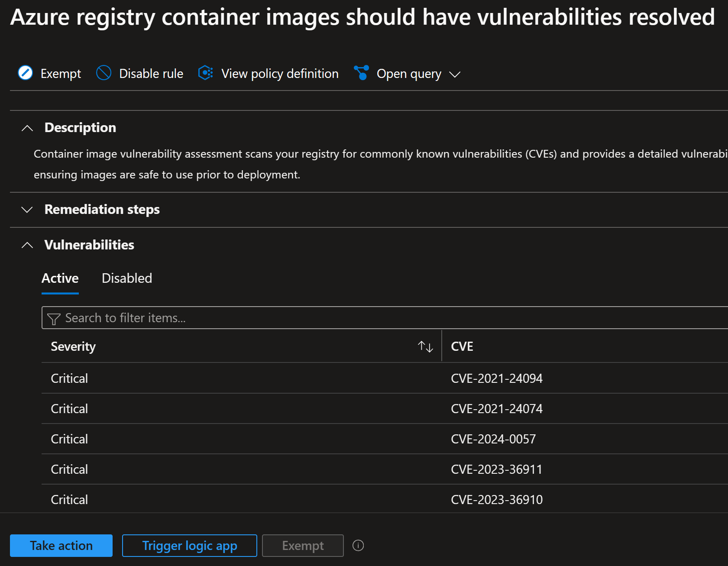Click Critical severity cell for CVE-2023-36910
Image resolution: width=728 pixels, height=566 pixels.
69,500
